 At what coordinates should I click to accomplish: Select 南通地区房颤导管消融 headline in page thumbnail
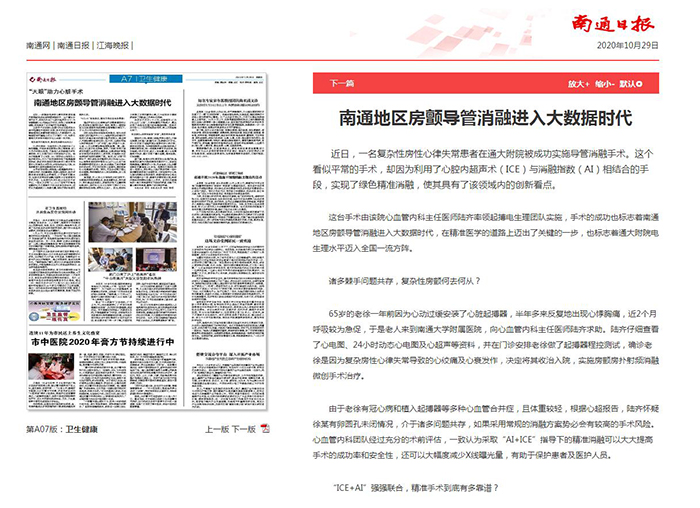click(103, 102)
